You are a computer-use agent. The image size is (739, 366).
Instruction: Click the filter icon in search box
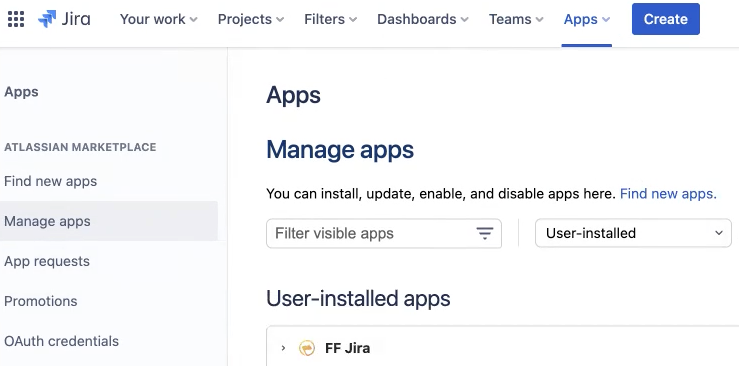tap(484, 233)
